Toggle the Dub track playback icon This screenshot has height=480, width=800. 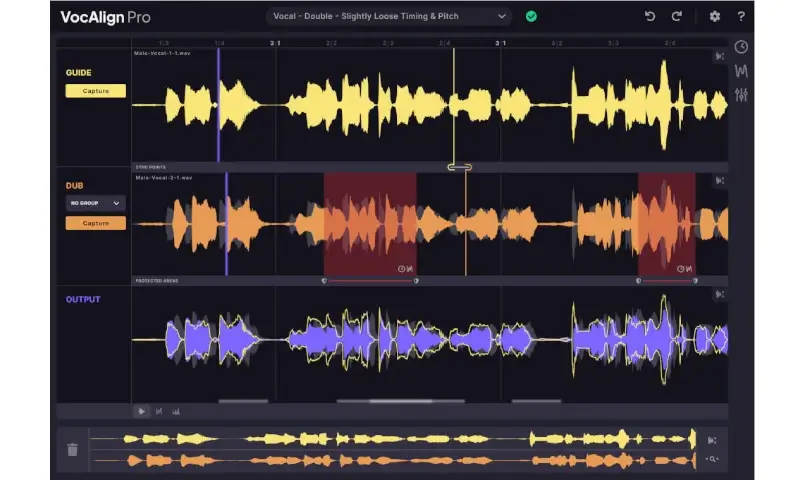point(718,181)
